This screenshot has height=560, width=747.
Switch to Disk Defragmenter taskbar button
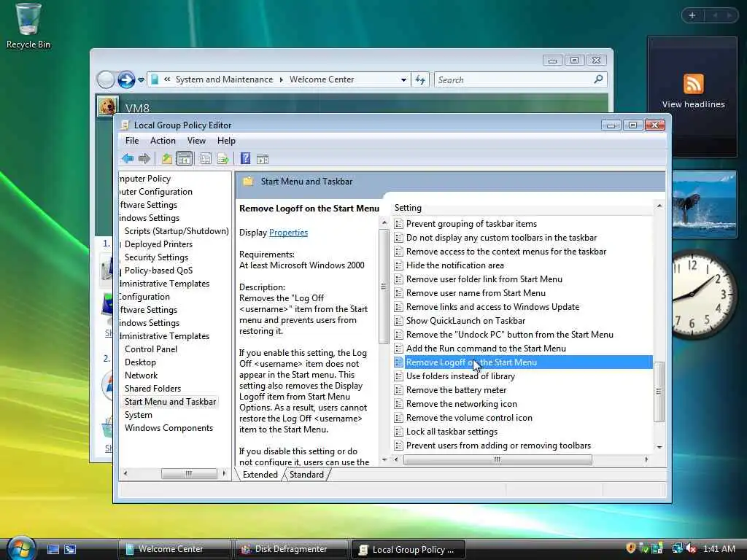pyautogui.click(x=291, y=549)
